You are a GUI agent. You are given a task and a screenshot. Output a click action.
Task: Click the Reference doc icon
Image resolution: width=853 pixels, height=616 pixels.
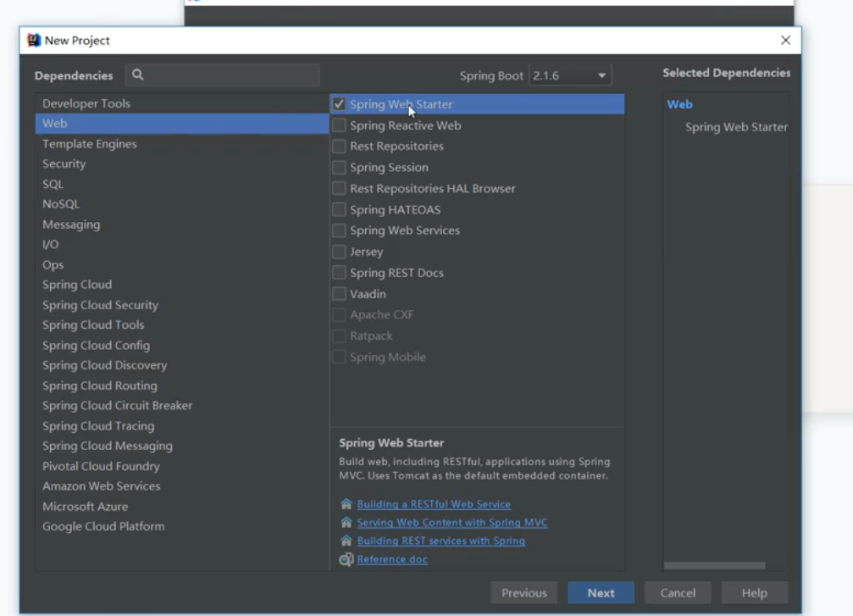click(346, 559)
